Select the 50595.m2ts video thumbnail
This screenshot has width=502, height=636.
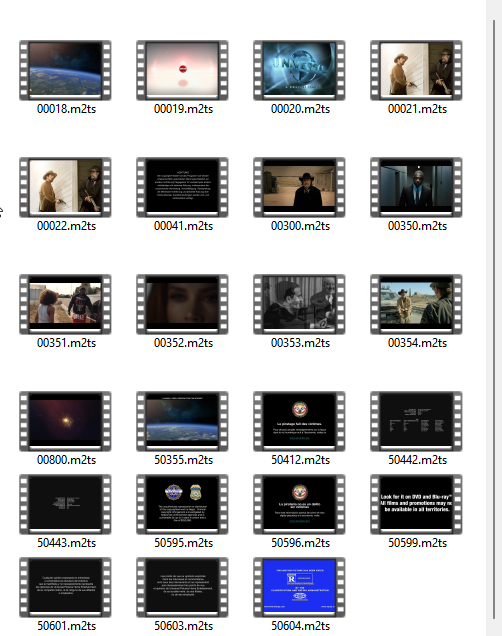182,505
